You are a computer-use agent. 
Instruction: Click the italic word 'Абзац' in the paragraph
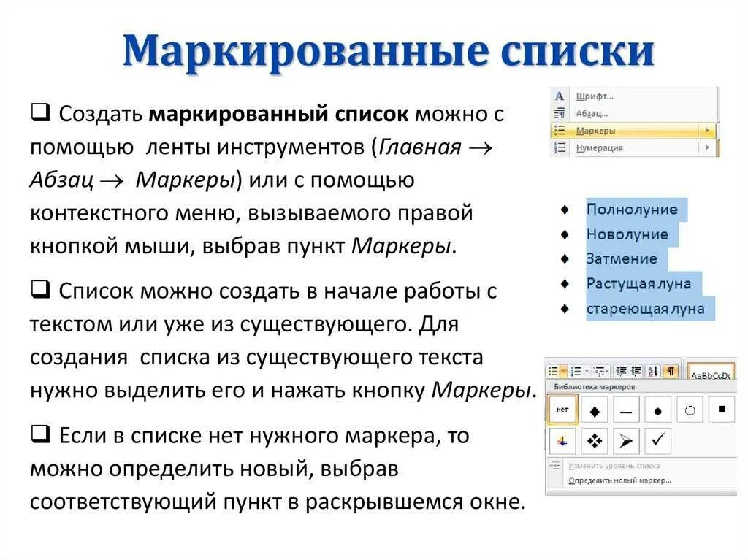click(61, 180)
